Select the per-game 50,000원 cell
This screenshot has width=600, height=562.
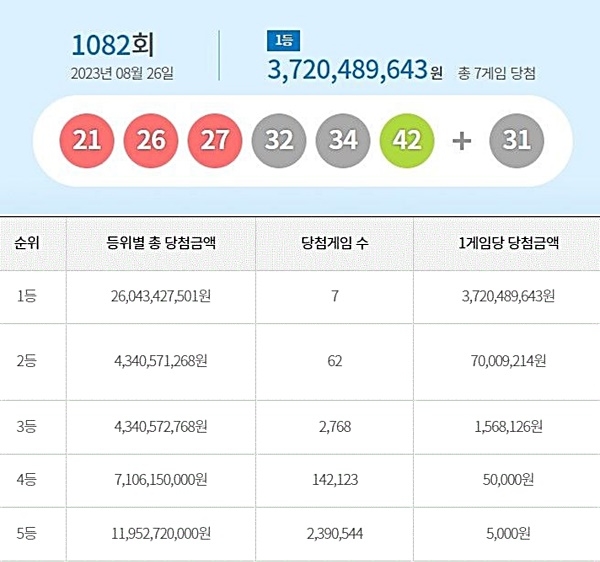[509, 479]
